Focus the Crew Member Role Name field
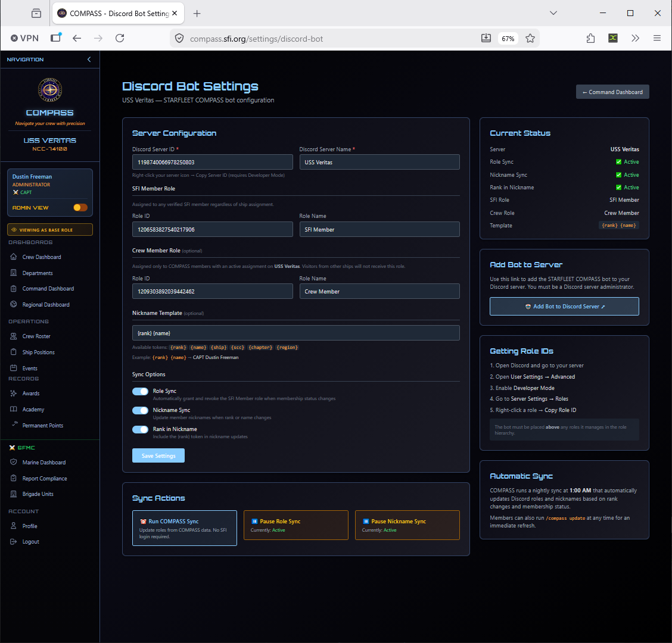 (379, 291)
